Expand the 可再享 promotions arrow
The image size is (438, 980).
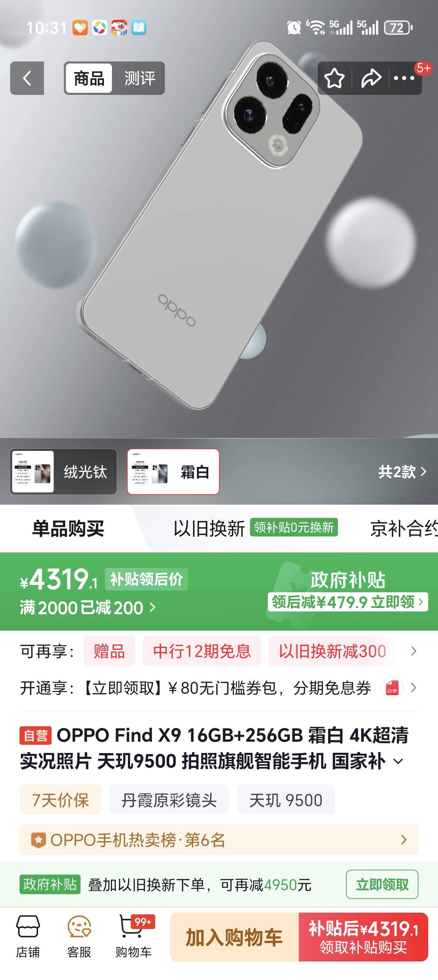414,651
